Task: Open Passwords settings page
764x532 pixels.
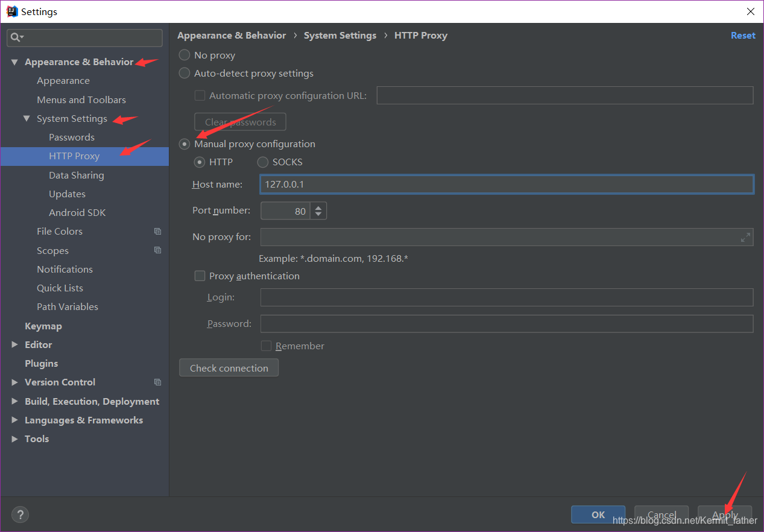Action: tap(72, 137)
